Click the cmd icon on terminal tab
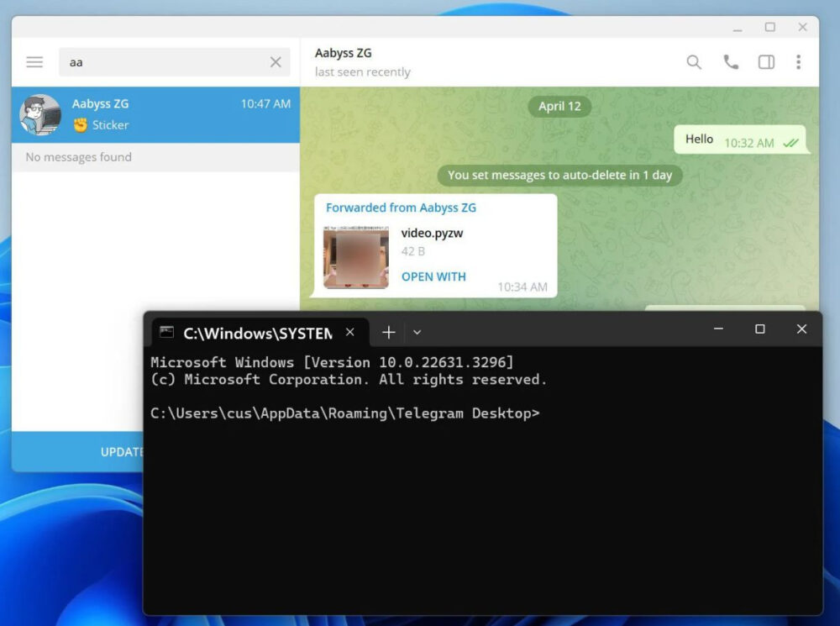This screenshot has height=626, width=840. [166, 332]
